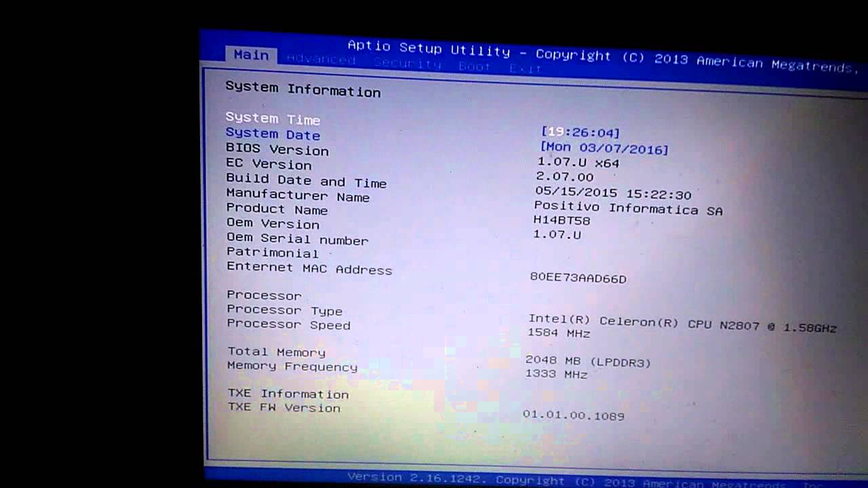Image resolution: width=868 pixels, height=488 pixels.
Task: Open the Boot tab
Action: pyautogui.click(x=474, y=66)
